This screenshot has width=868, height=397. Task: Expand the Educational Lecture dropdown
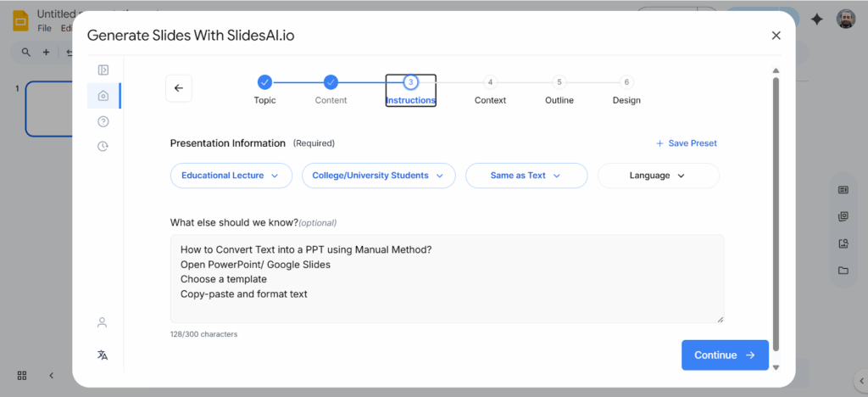click(x=231, y=176)
